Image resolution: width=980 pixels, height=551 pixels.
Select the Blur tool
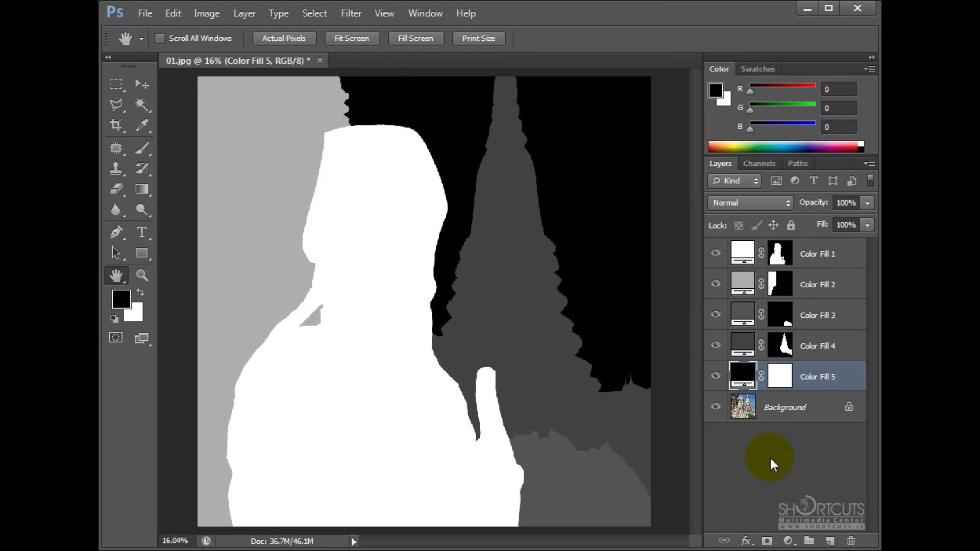tap(116, 210)
